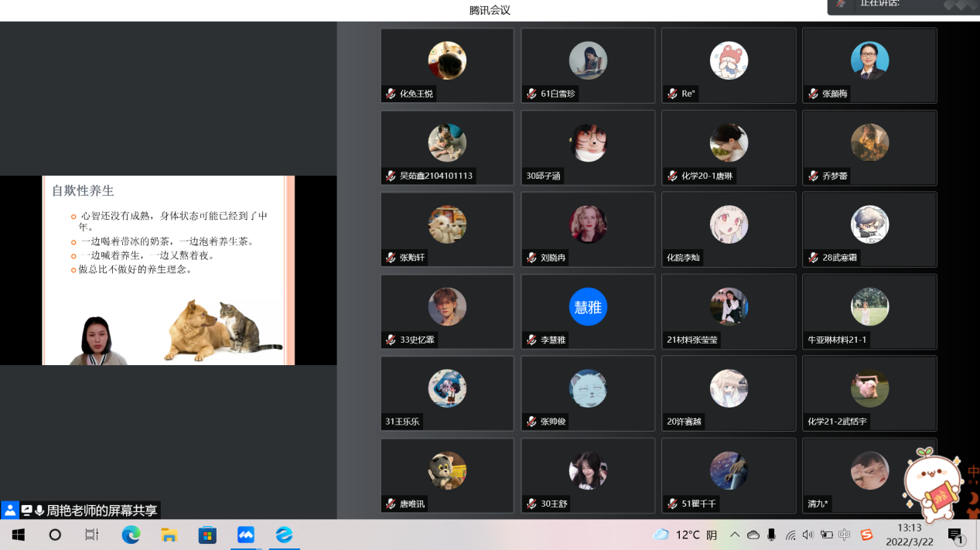This screenshot has width=980, height=550.
Task: Click the Cortana search circle icon
Action: tap(55, 535)
